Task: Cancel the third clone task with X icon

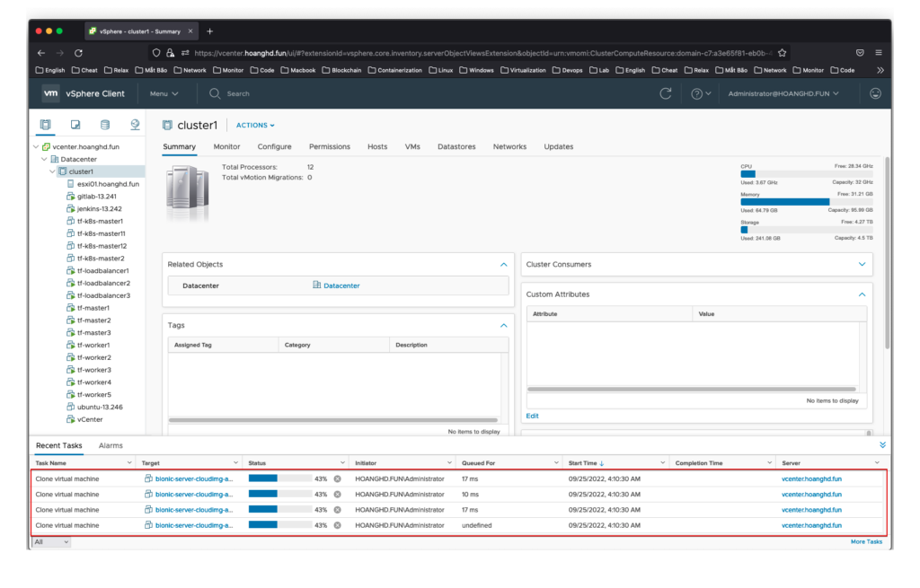Action: 338,510
